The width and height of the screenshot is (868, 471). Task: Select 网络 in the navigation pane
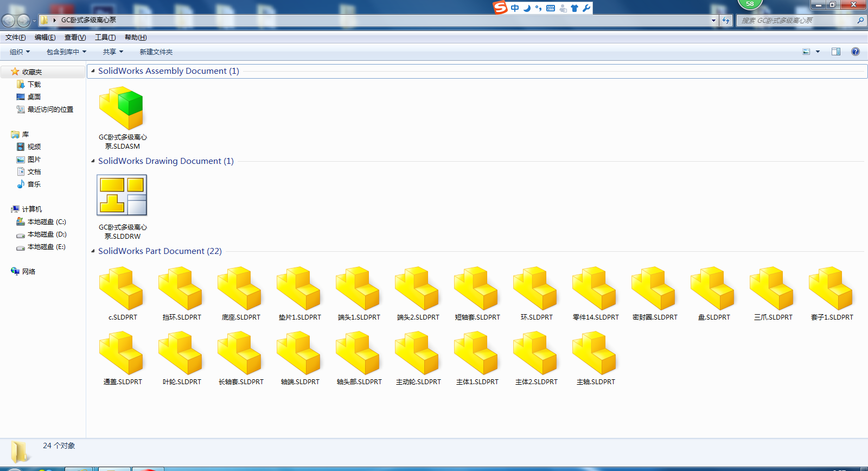point(23,271)
